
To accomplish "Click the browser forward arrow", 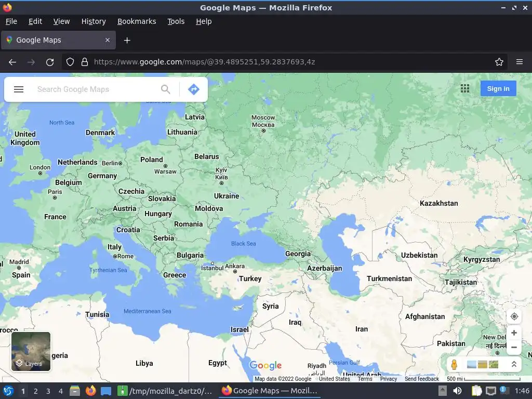I will 31,62.
